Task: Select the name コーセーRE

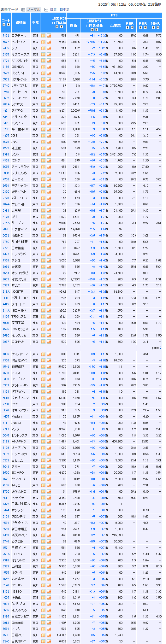Action: pyautogui.click(x=20, y=92)
